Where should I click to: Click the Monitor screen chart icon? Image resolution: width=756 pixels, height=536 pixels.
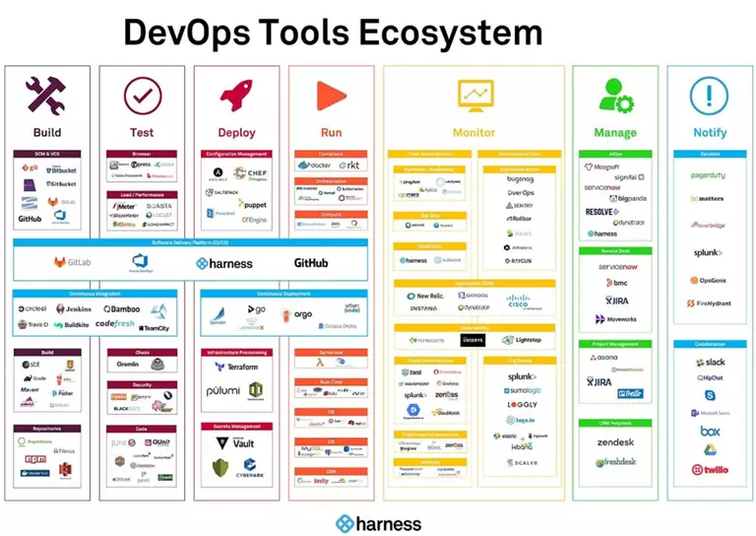tap(475, 96)
